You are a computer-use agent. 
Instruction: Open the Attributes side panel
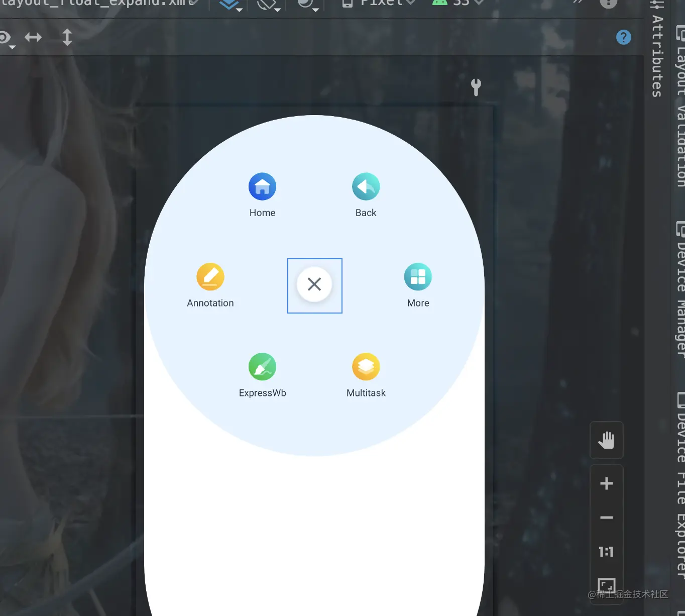[x=657, y=49]
